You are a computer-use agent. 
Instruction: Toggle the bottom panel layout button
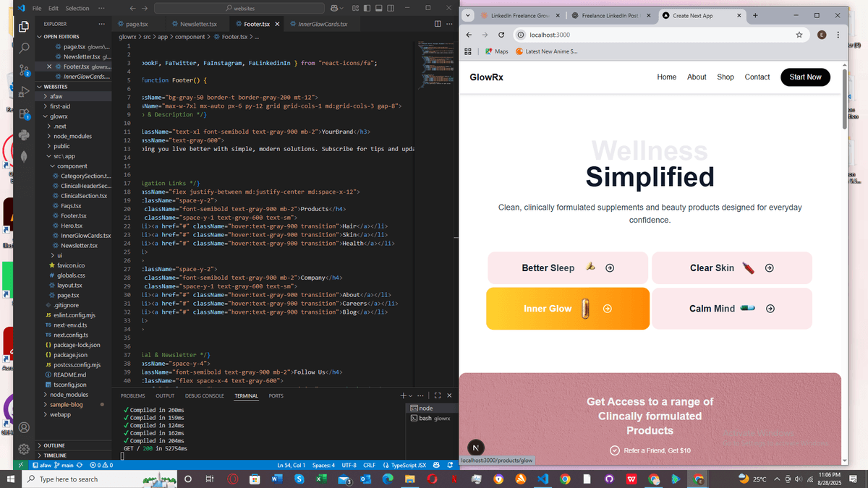click(x=378, y=8)
